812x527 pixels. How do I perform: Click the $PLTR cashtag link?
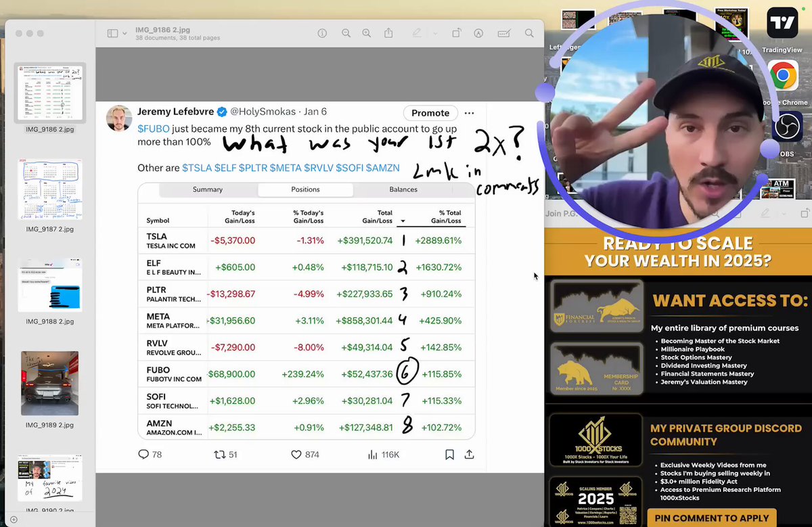254,168
